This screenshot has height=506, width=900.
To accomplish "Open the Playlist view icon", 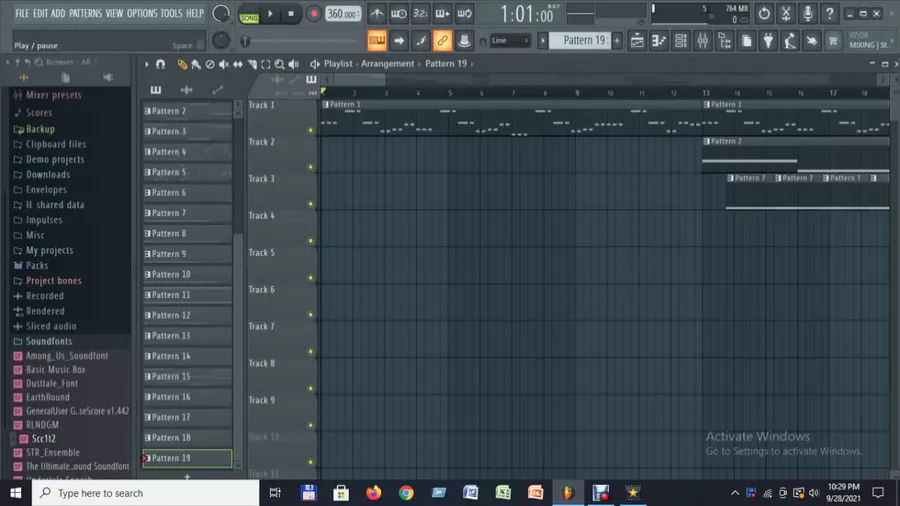I will point(637,41).
